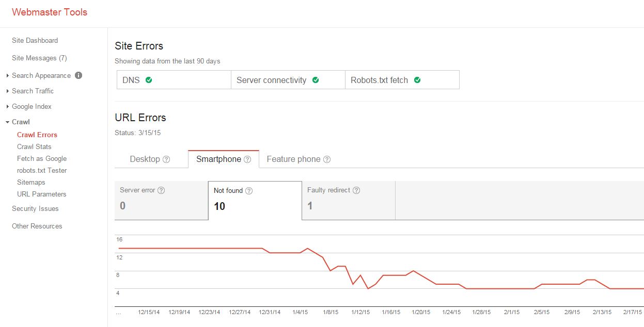Open the Google Index section

[32, 106]
